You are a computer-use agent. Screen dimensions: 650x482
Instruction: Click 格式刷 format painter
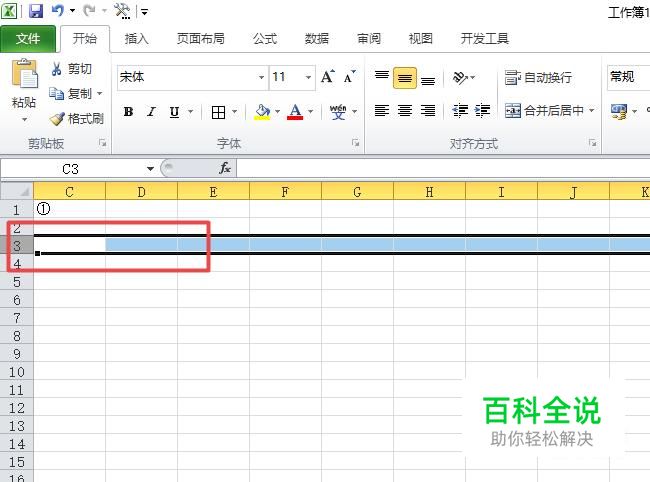[x=77, y=119]
